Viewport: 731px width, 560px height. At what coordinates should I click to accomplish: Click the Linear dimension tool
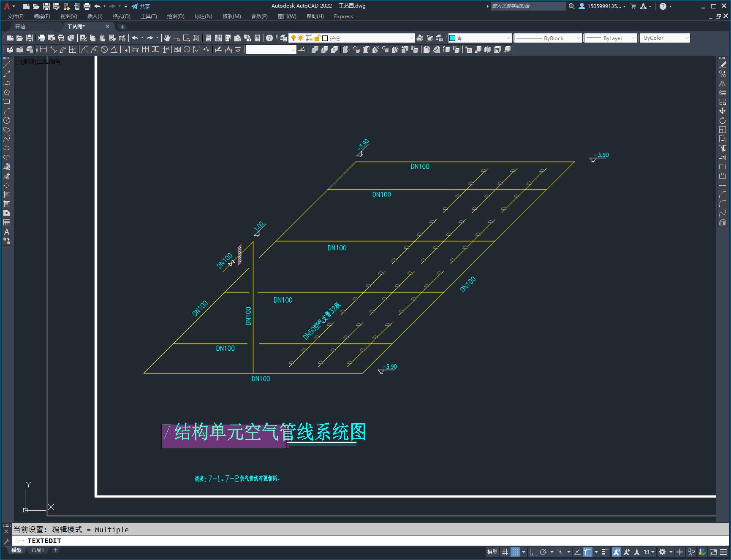click(x=43, y=49)
